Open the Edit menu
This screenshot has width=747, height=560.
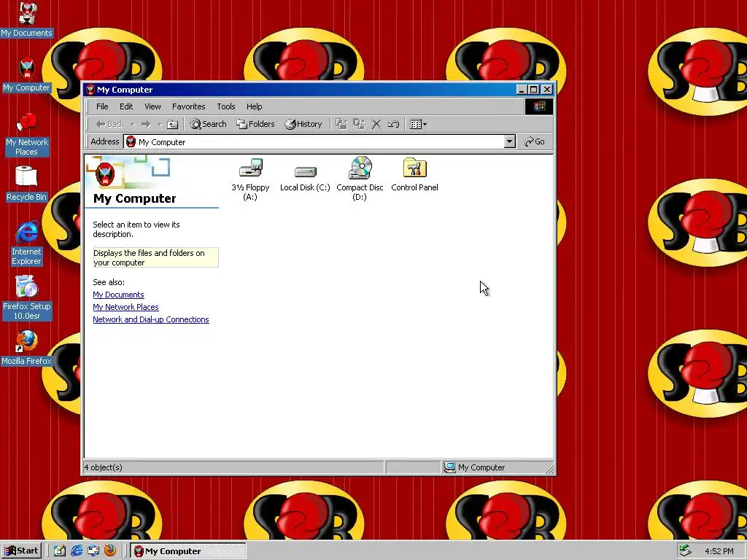126,106
